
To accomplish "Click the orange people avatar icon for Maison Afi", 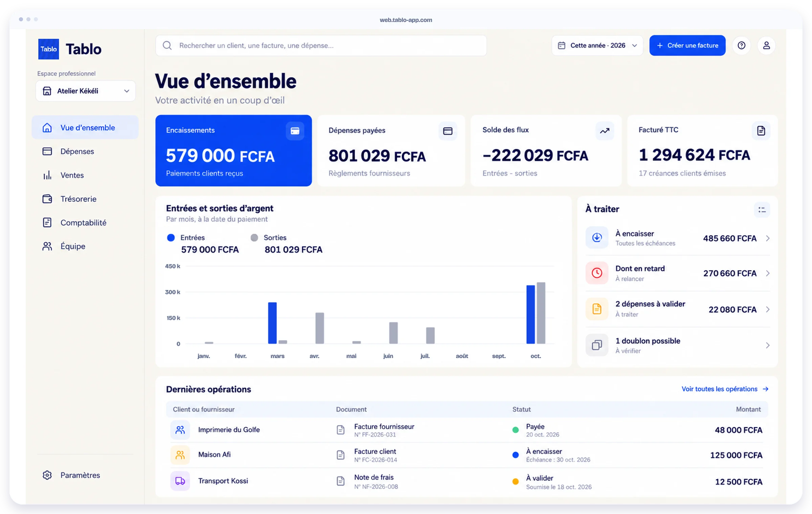I will pyautogui.click(x=180, y=455).
